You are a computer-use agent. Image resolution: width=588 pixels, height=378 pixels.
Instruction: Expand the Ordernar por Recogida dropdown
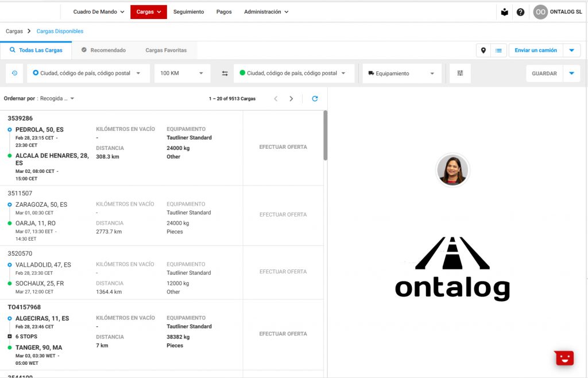tap(56, 99)
